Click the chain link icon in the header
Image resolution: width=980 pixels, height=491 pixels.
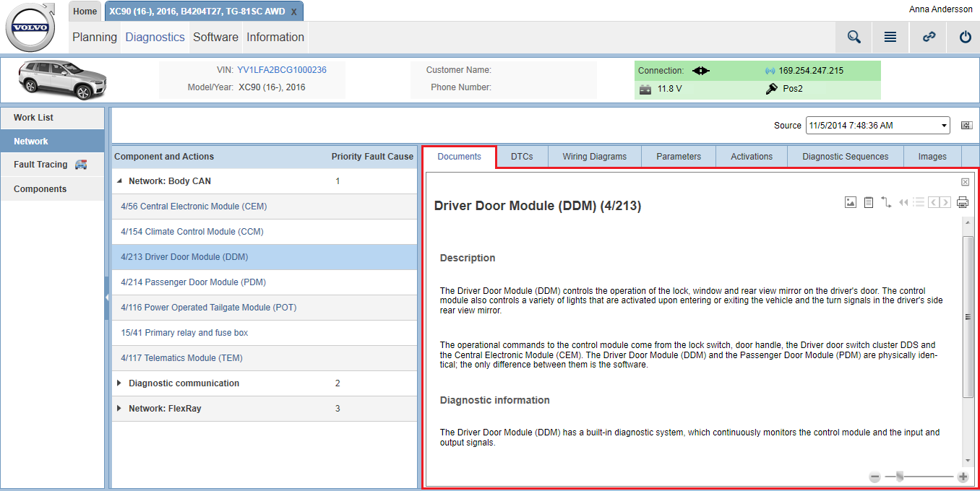[x=929, y=37]
